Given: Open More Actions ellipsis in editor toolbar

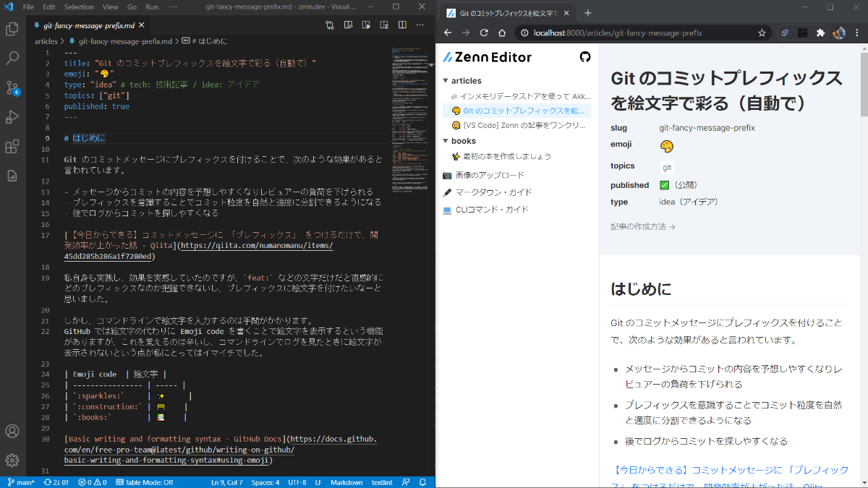Looking at the screenshot, I should (420, 25).
